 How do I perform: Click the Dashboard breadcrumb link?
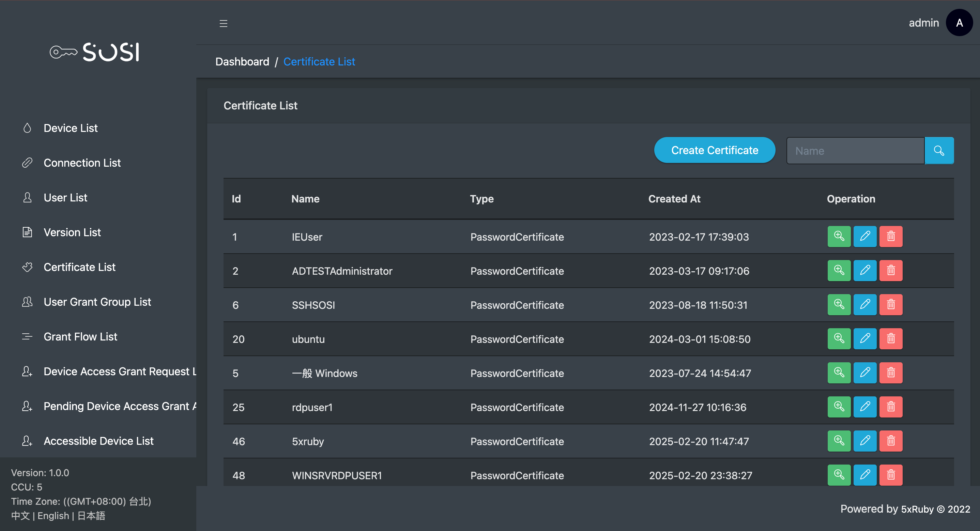242,62
